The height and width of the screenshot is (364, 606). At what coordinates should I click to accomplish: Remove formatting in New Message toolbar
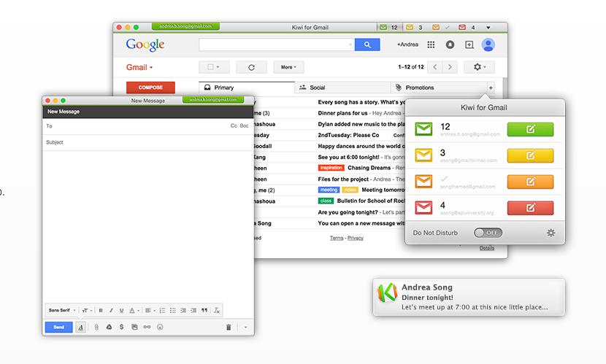(217, 310)
